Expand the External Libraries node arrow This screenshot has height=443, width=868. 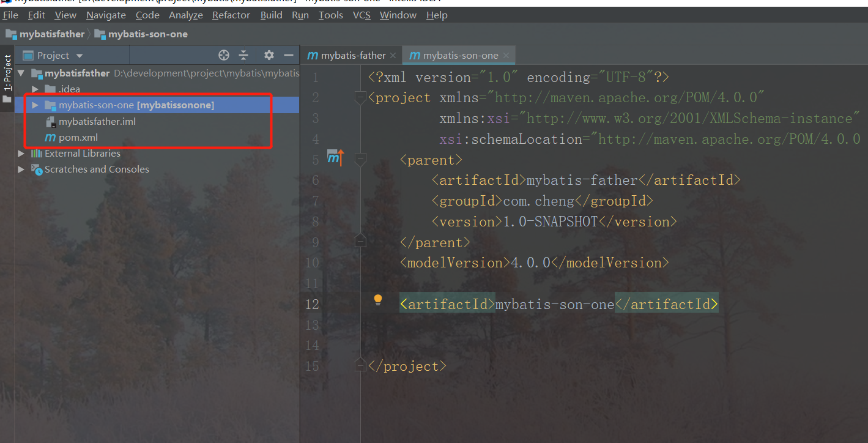(21, 153)
